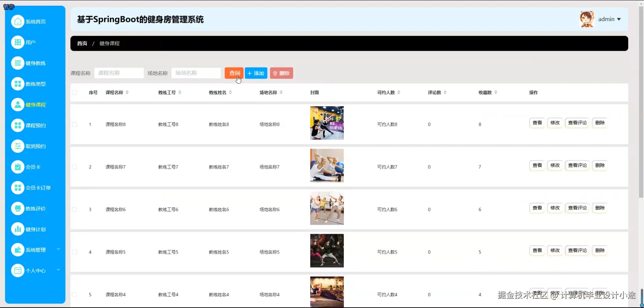The height and width of the screenshot is (308, 644).
Task: Click the 健身计划 bar chart icon
Action: (x=17, y=229)
